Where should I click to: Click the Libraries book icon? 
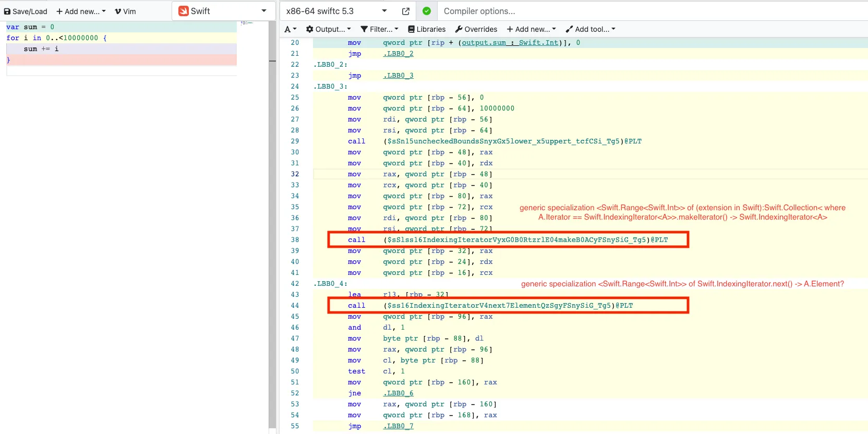click(412, 29)
